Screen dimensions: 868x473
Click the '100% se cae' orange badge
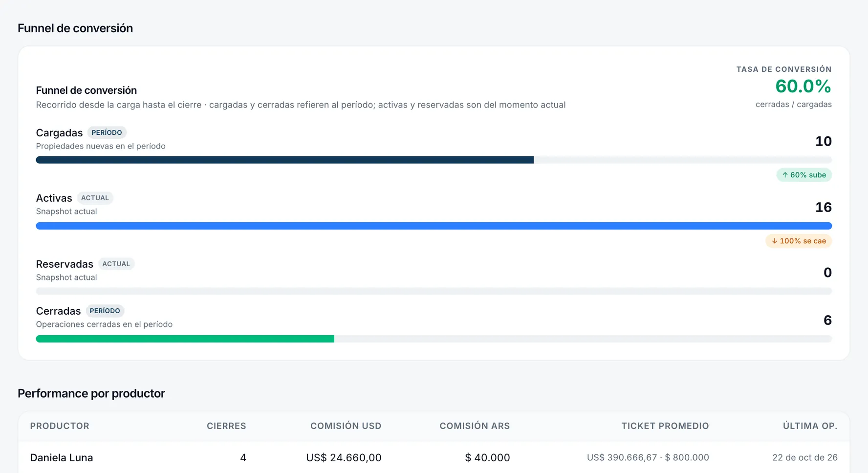[799, 241]
